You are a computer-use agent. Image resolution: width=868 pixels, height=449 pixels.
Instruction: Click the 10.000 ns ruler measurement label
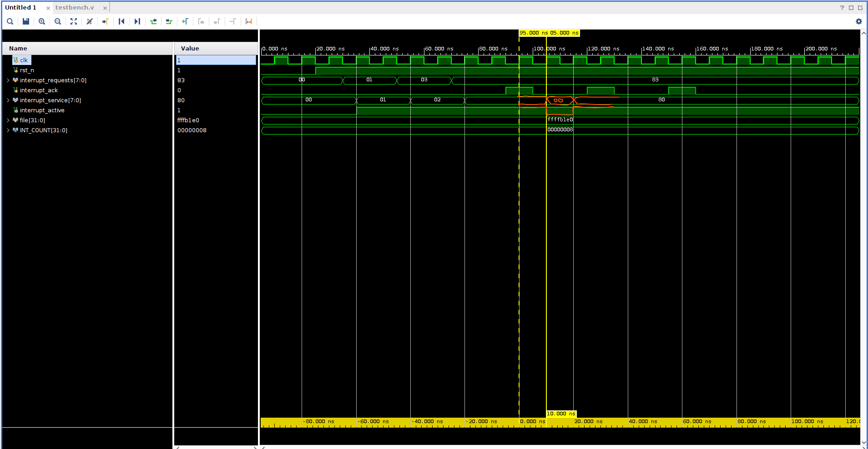[x=561, y=414]
